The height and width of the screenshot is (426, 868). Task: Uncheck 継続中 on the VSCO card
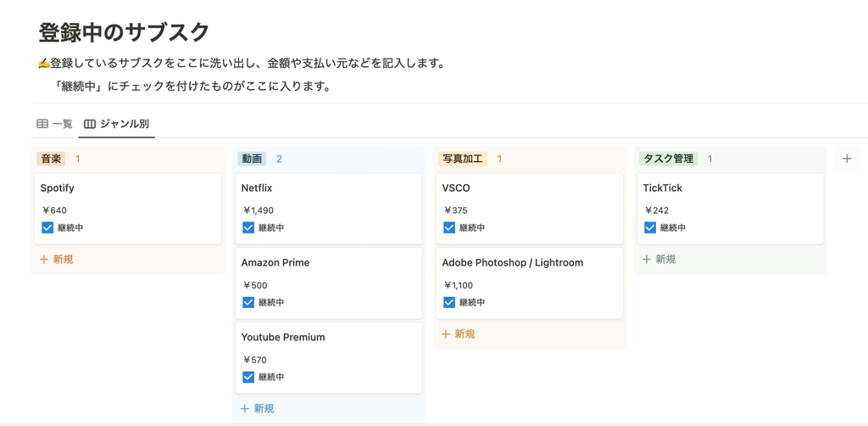(449, 227)
